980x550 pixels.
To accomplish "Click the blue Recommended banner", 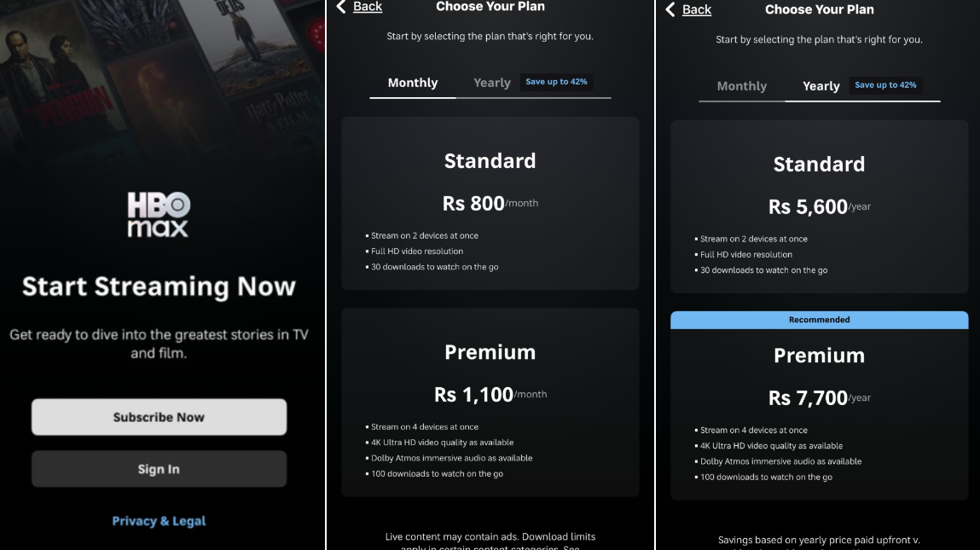I will (819, 320).
